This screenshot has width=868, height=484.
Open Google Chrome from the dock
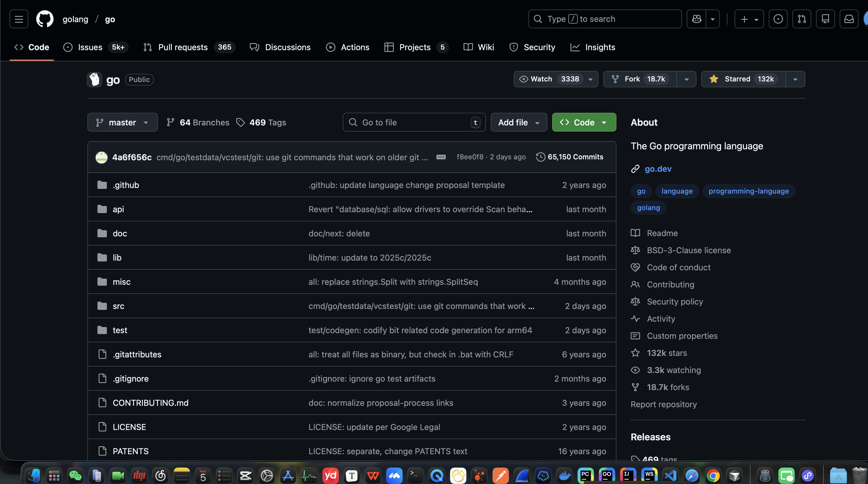click(x=713, y=475)
